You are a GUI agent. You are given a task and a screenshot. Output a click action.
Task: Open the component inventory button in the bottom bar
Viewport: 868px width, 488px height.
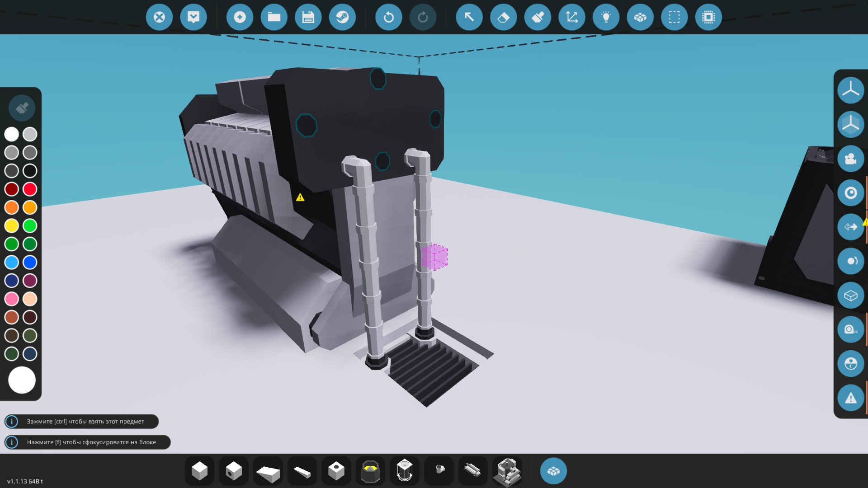click(553, 471)
